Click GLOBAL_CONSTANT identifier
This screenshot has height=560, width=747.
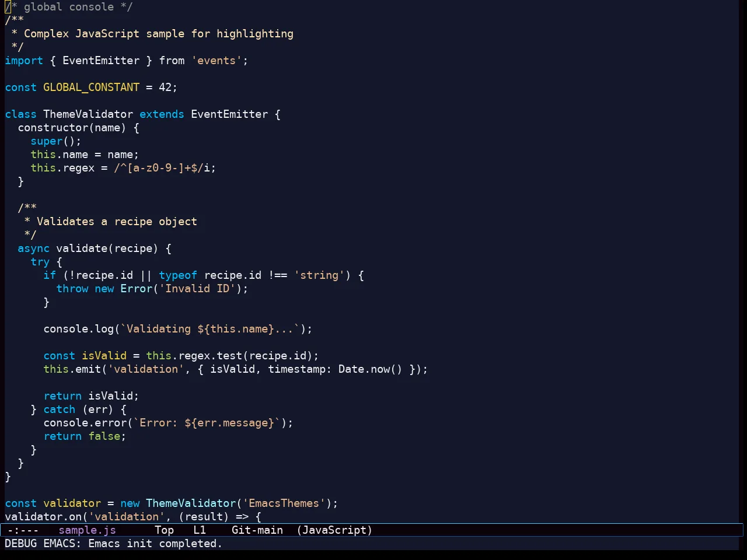[x=92, y=87]
